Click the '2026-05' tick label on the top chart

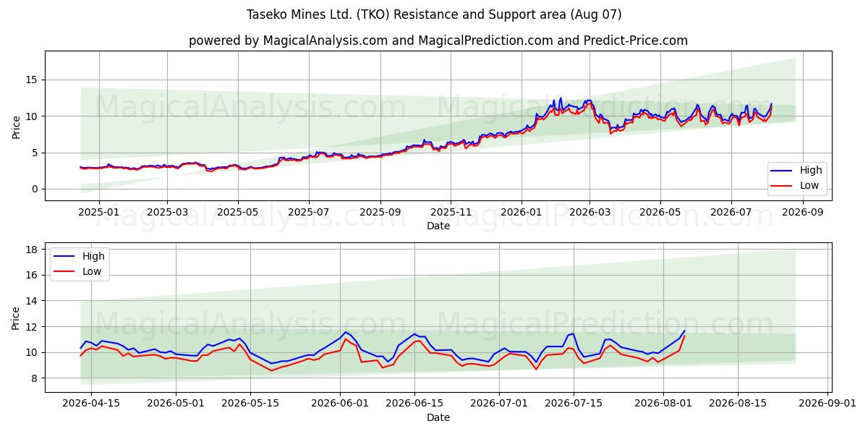coord(660,212)
